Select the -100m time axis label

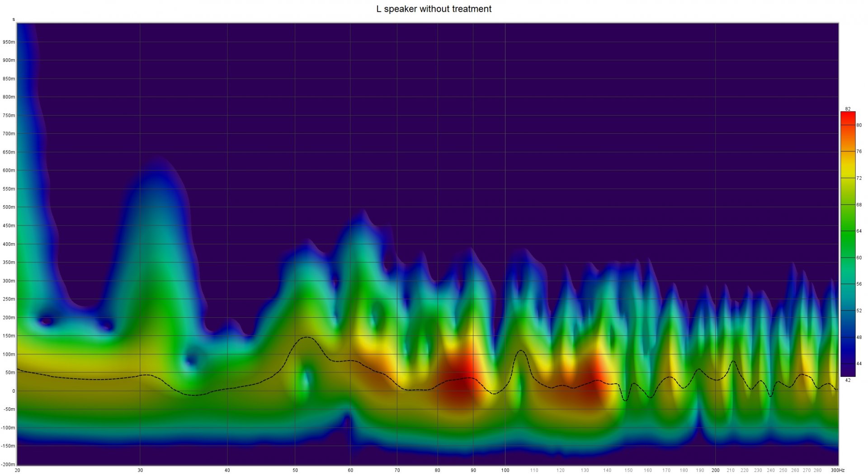8,428
